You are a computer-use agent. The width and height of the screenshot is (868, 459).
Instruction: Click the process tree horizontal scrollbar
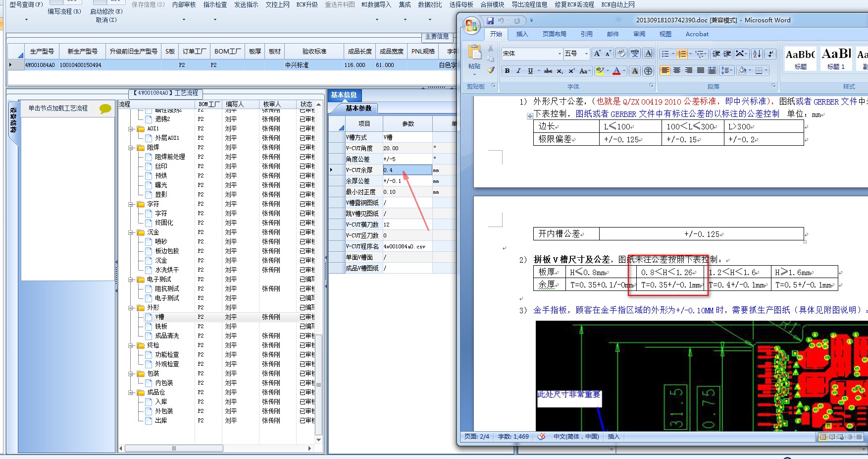pos(173,448)
